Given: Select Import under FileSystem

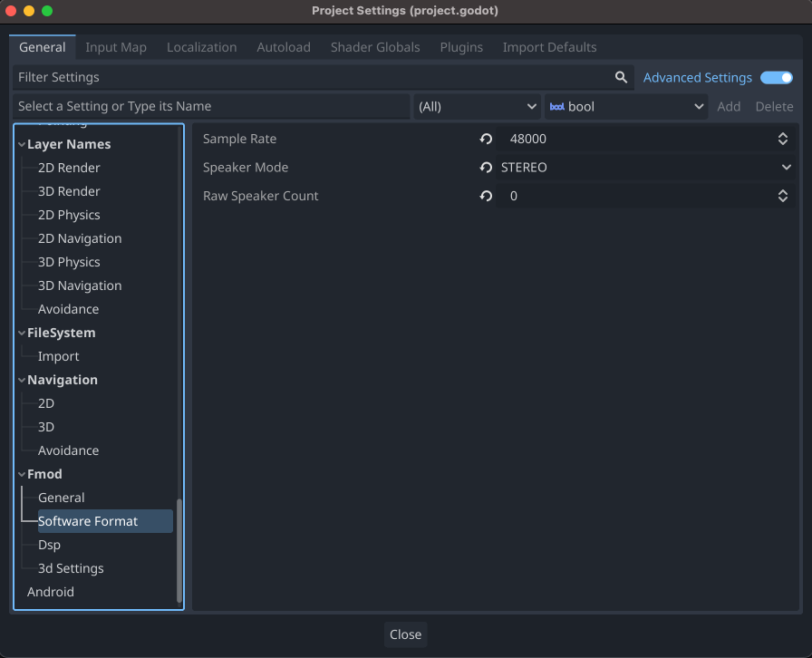Looking at the screenshot, I should (59, 356).
